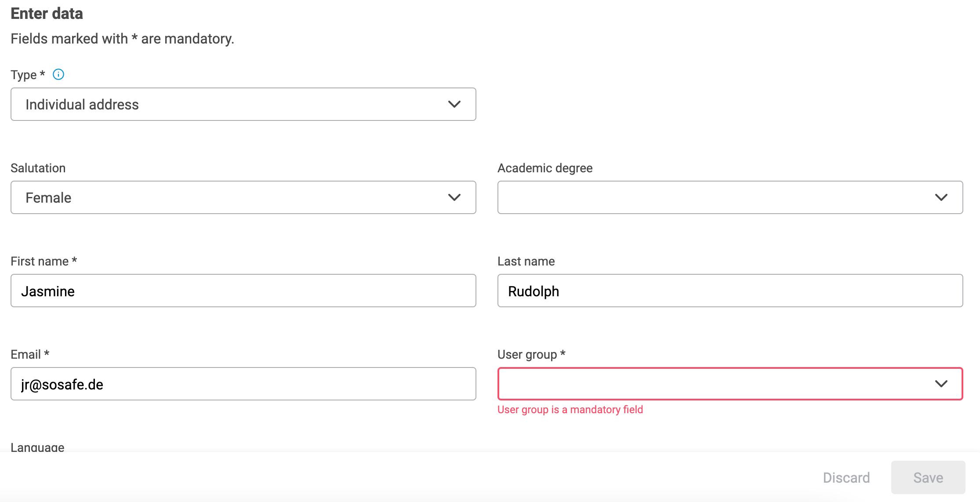Expand the Salutation chevron arrow
This screenshot has height=502, width=980.
(x=454, y=197)
